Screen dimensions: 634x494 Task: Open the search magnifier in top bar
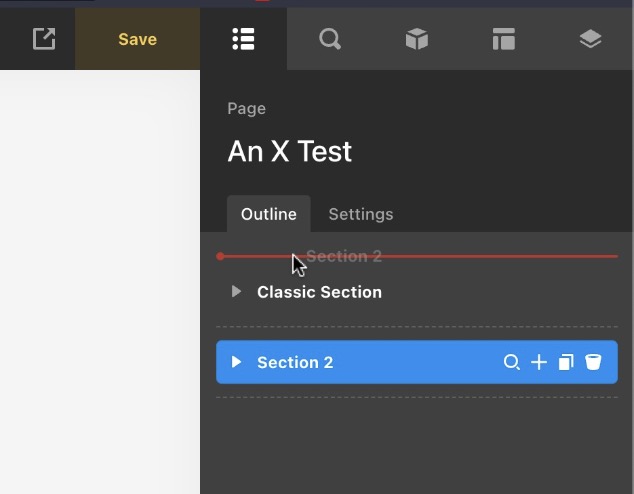pyautogui.click(x=330, y=39)
